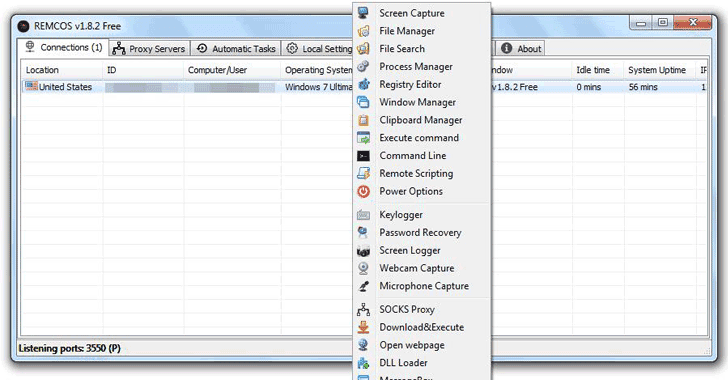Choose Password Recovery menu entry

(422, 232)
